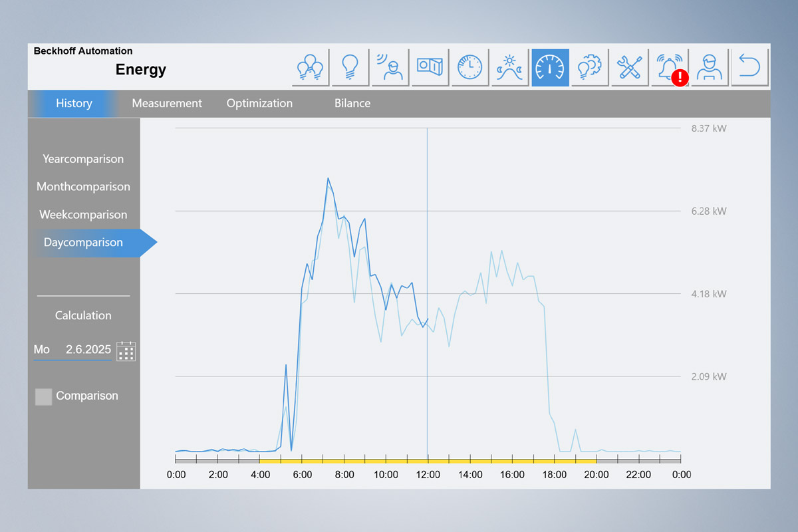Image resolution: width=798 pixels, height=532 pixels.
Task: Click the Calculation button
Action: pyautogui.click(x=83, y=315)
